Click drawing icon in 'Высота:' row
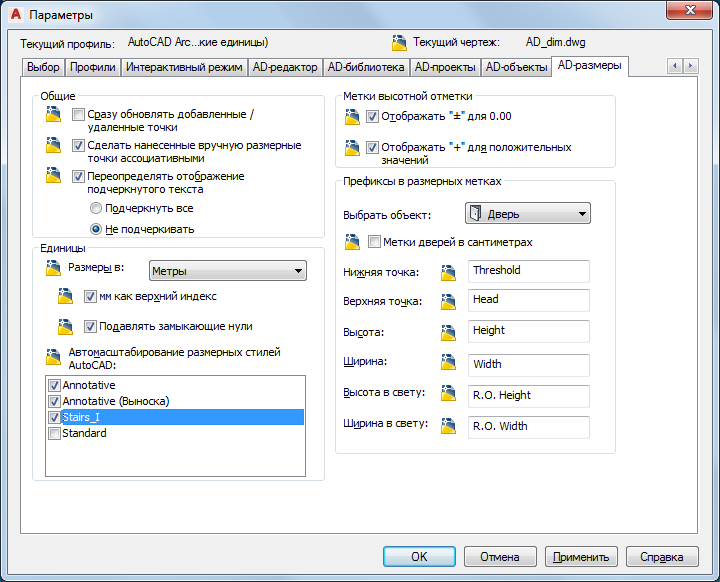This screenshot has width=720, height=582. pyautogui.click(x=448, y=333)
